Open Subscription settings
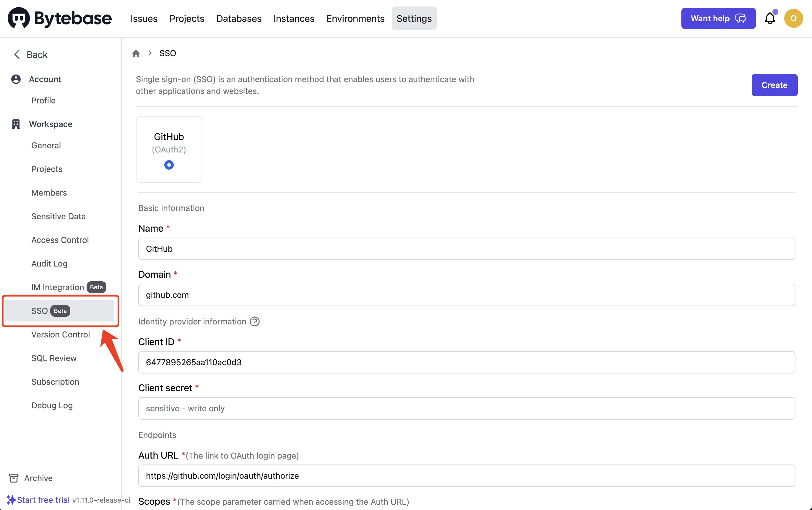Screen dimensions: 812x510 click(x=55, y=381)
